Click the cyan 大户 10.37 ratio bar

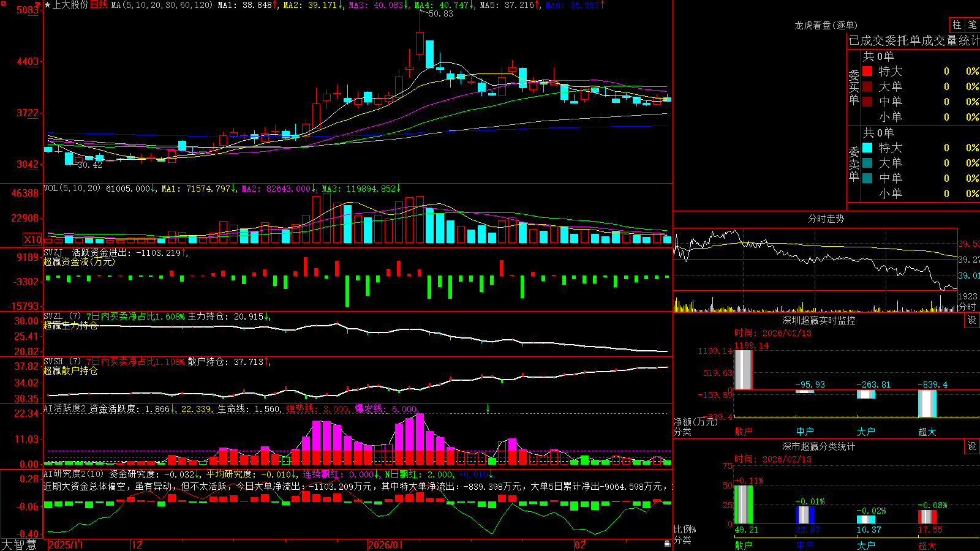point(866,520)
